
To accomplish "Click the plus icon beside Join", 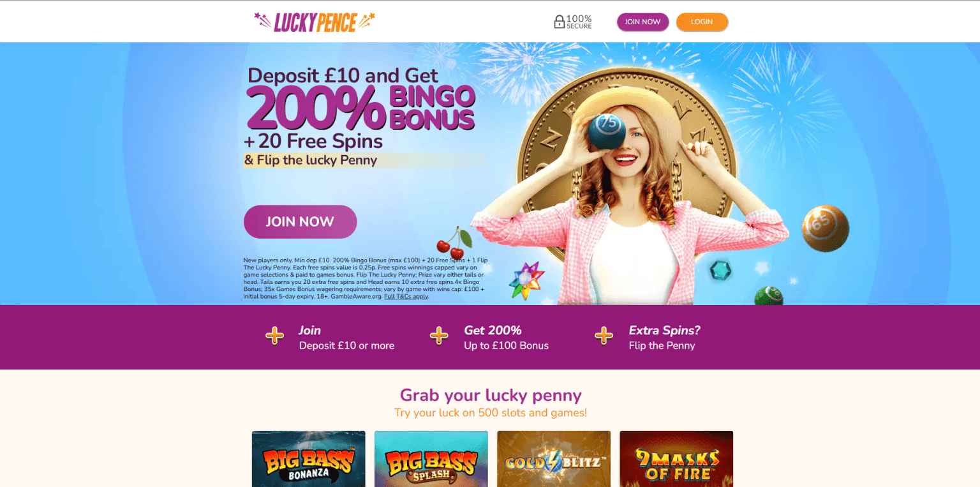I will point(274,336).
